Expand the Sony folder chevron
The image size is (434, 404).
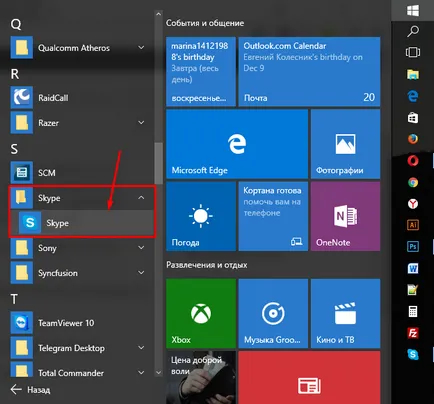(141, 248)
